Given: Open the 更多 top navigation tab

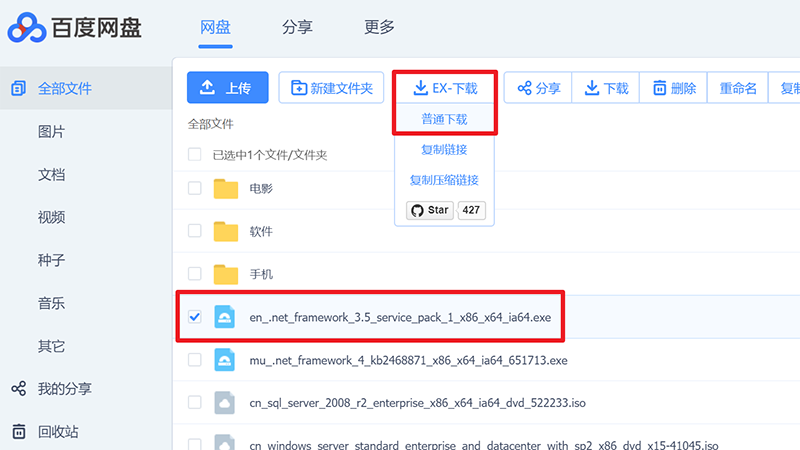Looking at the screenshot, I should pyautogui.click(x=379, y=27).
